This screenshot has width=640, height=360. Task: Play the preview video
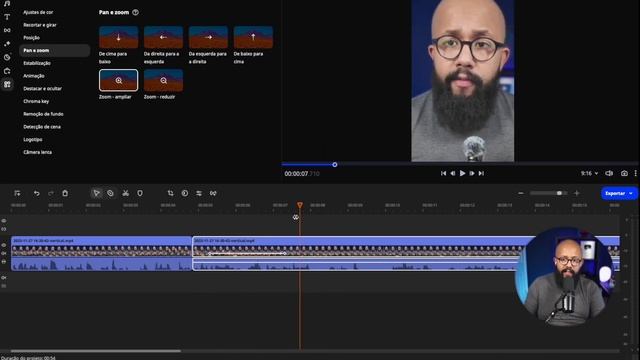coord(462,173)
